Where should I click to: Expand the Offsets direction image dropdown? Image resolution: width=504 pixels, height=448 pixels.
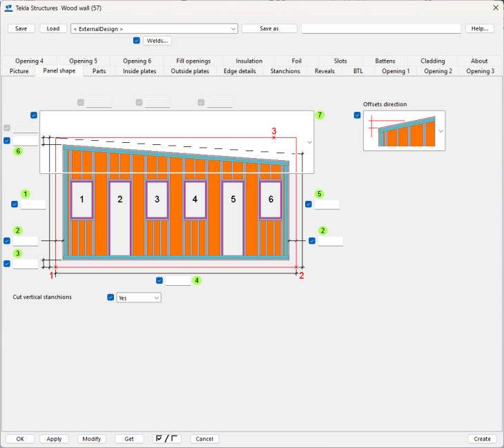(x=440, y=130)
